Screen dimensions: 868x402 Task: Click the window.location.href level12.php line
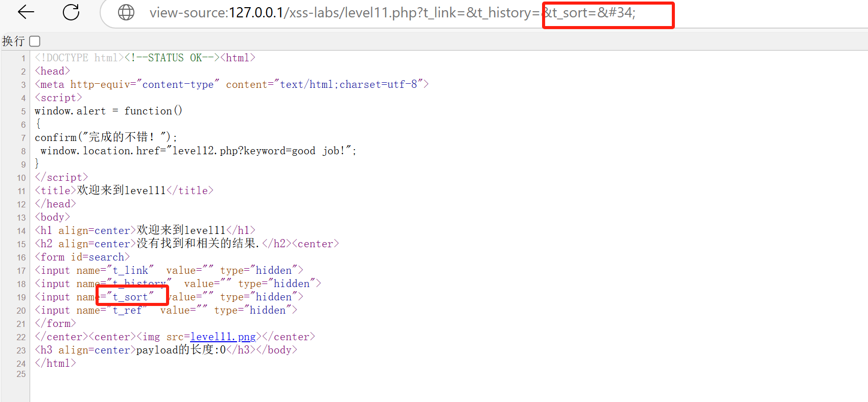[x=198, y=151]
